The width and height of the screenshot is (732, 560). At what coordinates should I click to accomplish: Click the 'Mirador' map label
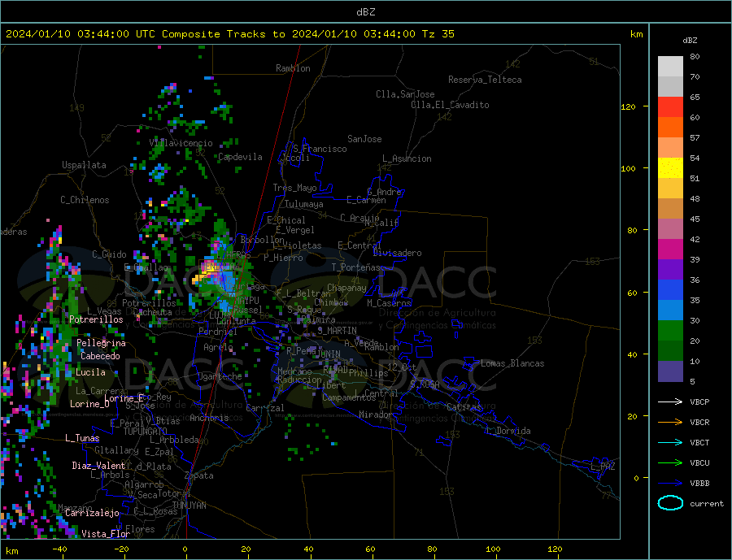click(x=376, y=415)
